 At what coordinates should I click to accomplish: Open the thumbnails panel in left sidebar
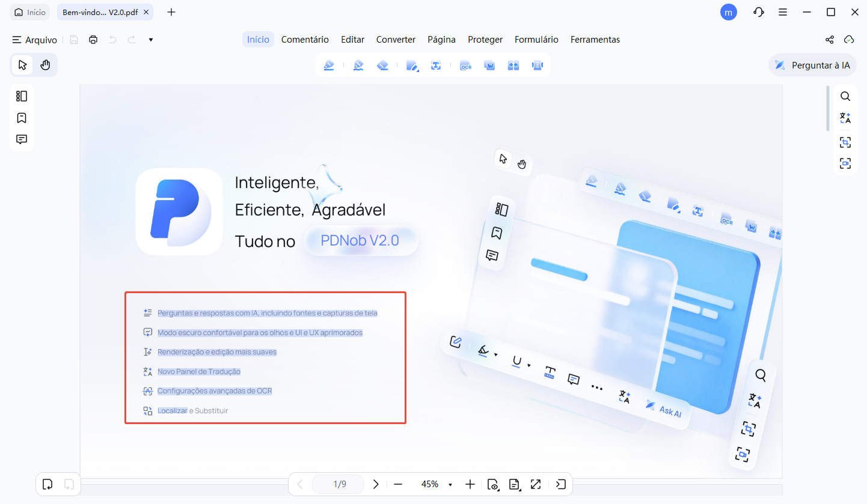22,96
